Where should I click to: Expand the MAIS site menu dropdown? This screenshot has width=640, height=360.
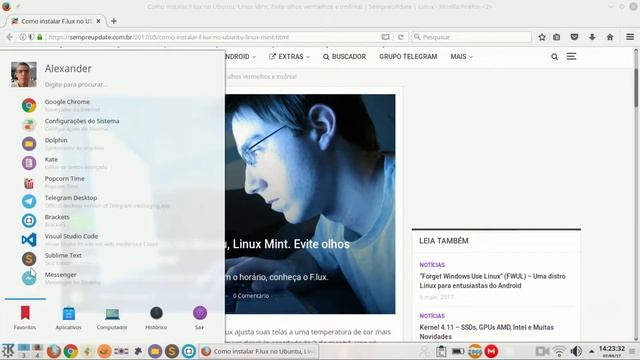[461, 57]
